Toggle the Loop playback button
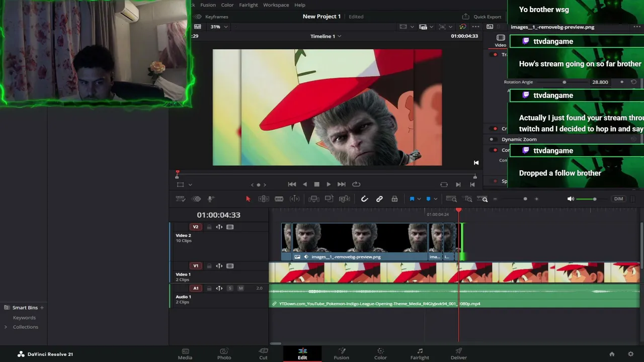644x362 pixels. pos(356,185)
